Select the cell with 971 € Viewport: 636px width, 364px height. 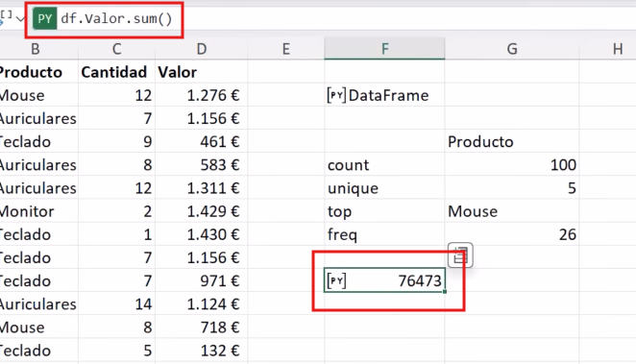pyautogui.click(x=202, y=280)
